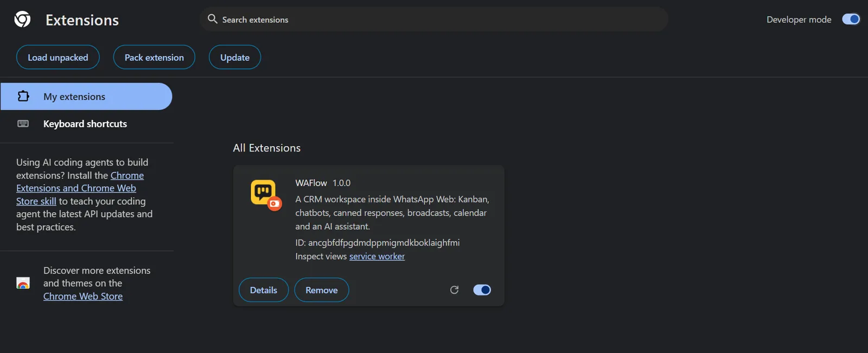Remove the WAFlow extension
Screen dimensions: 868x353
[x=322, y=290]
